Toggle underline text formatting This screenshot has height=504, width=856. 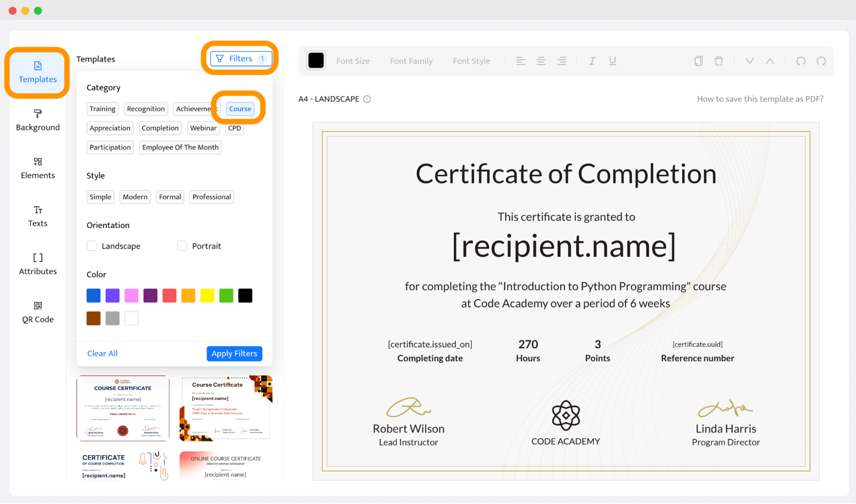click(x=612, y=61)
